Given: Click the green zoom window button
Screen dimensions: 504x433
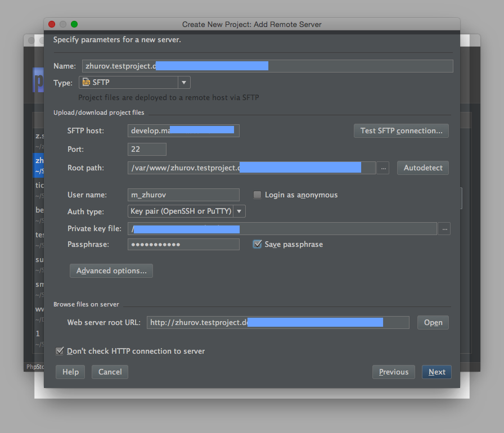Looking at the screenshot, I should point(74,24).
